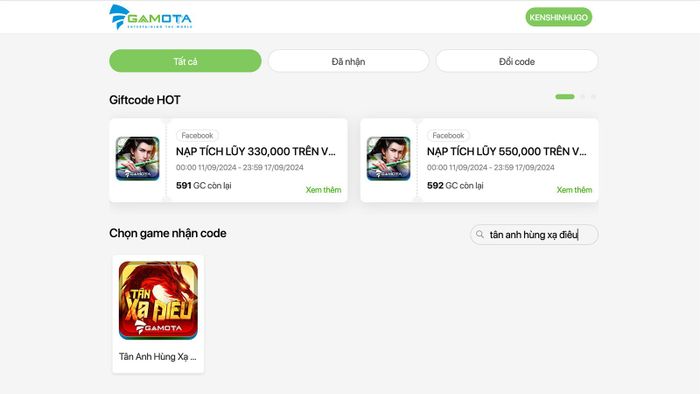The image size is (700, 394).
Task: Click the NẠP TÍCH LŨY 330,000 giftcode title
Action: [x=256, y=151]
